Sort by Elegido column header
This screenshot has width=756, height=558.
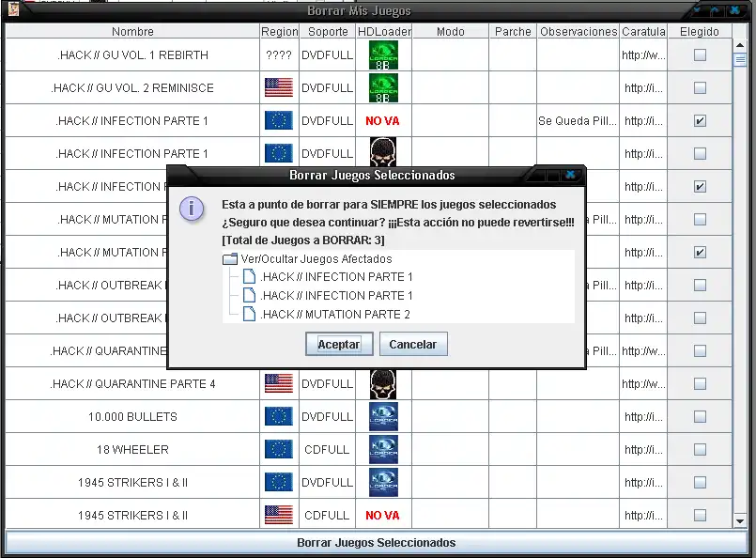[700, 31]
